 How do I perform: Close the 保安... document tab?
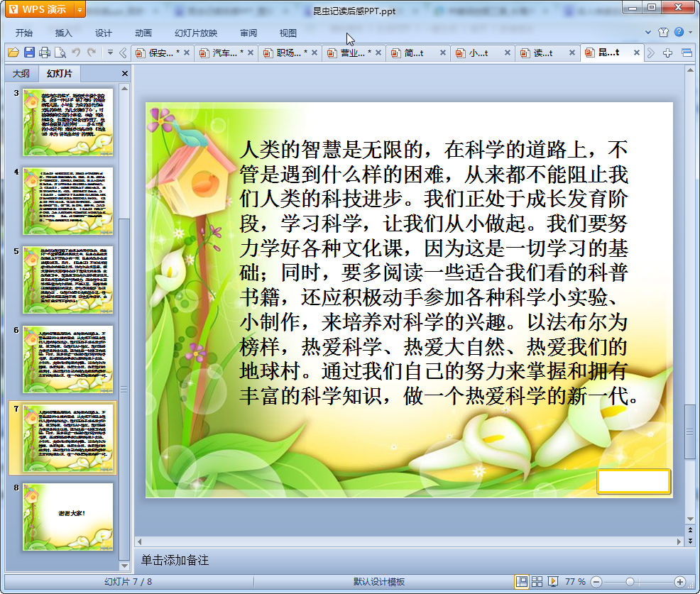click(x=187, y=53)
